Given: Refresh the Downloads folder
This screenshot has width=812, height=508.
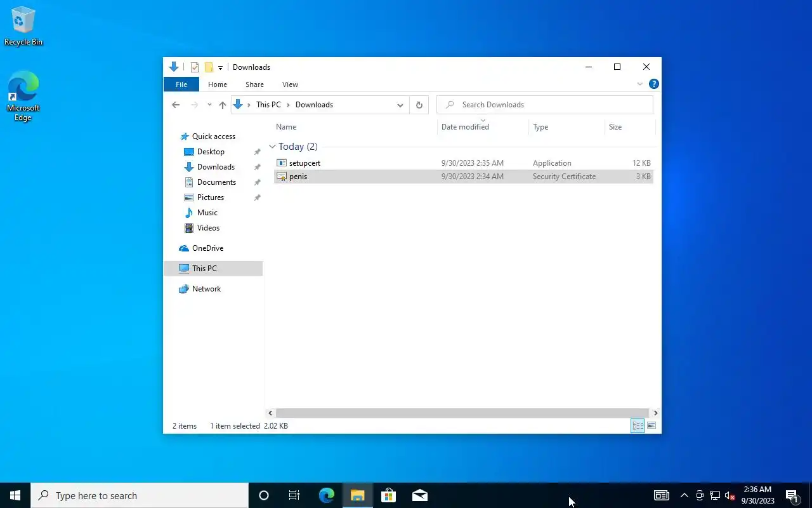Looking at the screenshot, I should point(419,105).
